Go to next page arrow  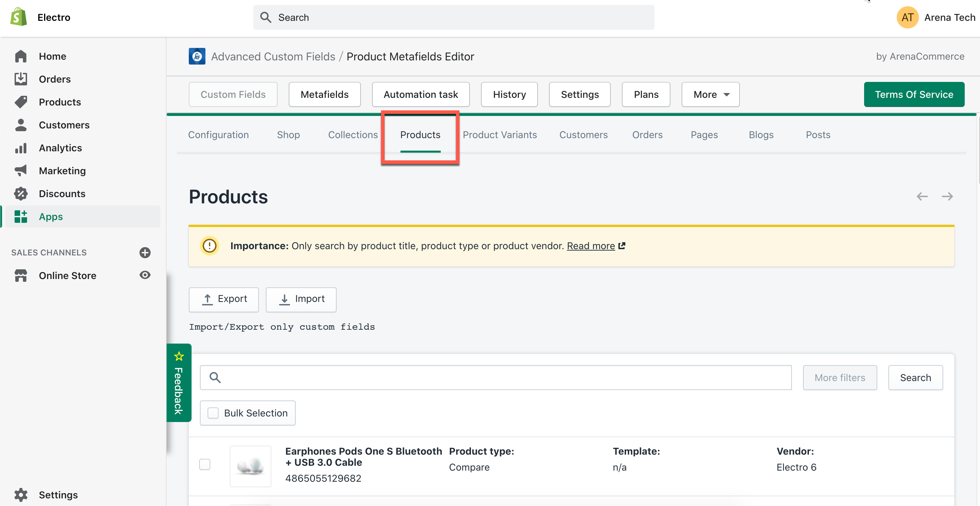point(947,197)
